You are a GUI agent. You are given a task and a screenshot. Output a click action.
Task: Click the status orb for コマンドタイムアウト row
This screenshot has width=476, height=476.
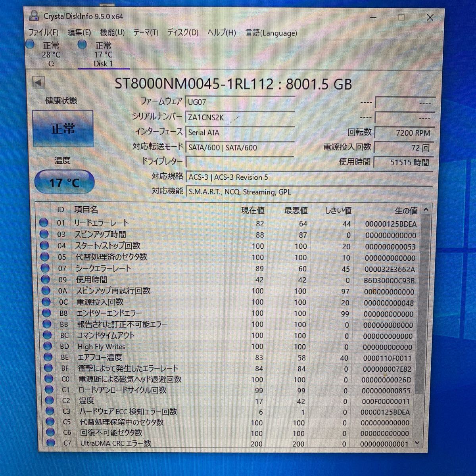pyautogui.click(x=48, y=335)
